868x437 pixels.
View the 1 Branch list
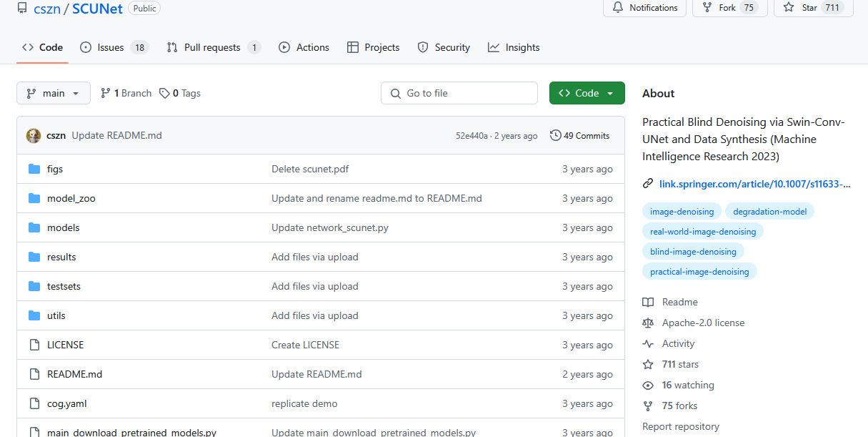point(126,93)
